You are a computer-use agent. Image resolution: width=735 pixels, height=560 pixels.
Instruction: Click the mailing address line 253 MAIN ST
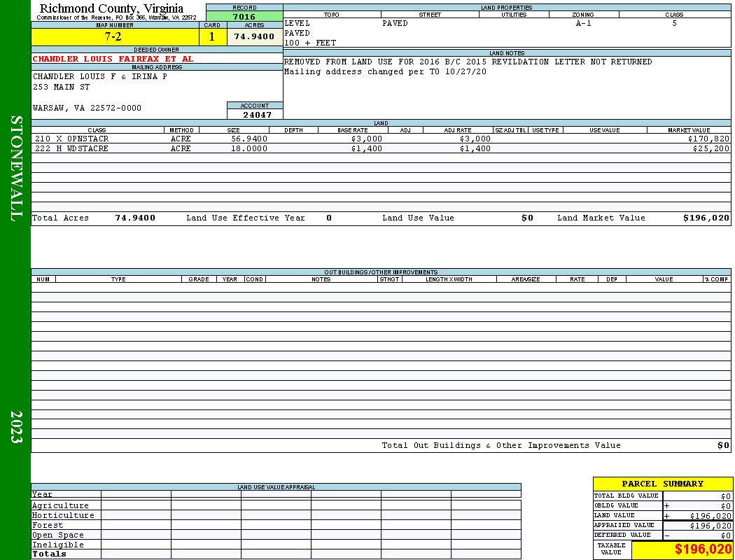click(x=61, y=87)
